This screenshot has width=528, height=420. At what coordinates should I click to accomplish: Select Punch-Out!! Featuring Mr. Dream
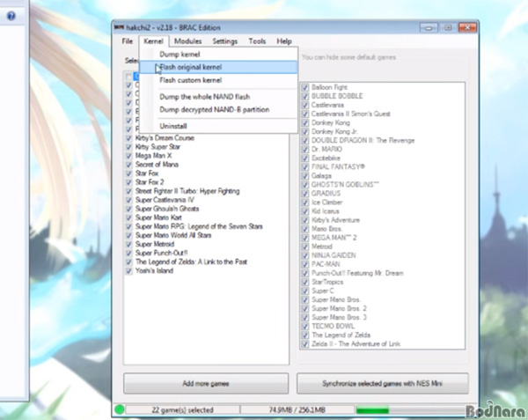(357, 273)
